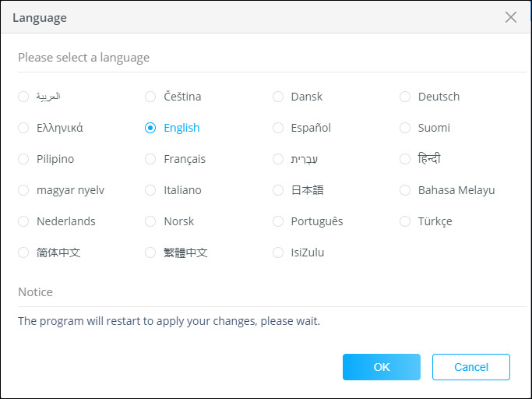
Task: Choose Italiano radio button
Action: point(151,190)
